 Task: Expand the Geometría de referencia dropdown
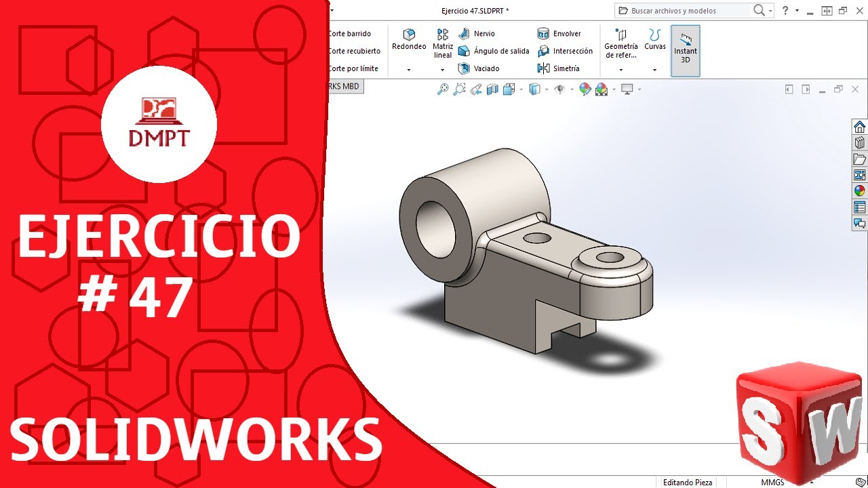621,70
